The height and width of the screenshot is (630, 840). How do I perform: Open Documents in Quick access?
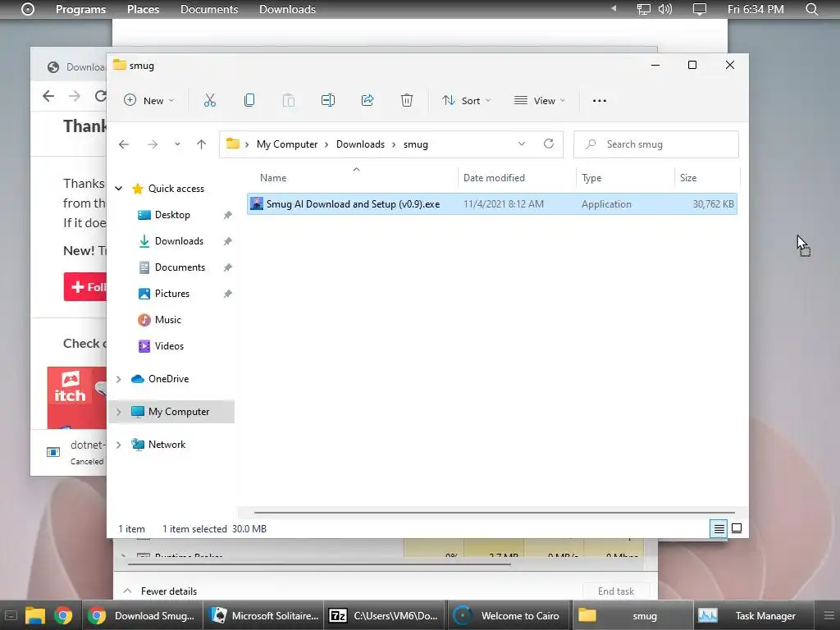coord(180,267)
